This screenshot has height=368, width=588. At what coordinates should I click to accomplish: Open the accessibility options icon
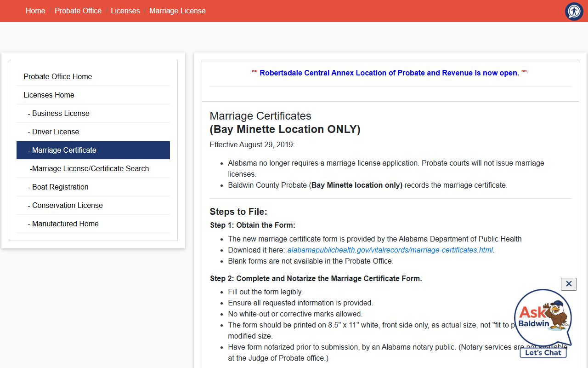click(x=574, y=11)
